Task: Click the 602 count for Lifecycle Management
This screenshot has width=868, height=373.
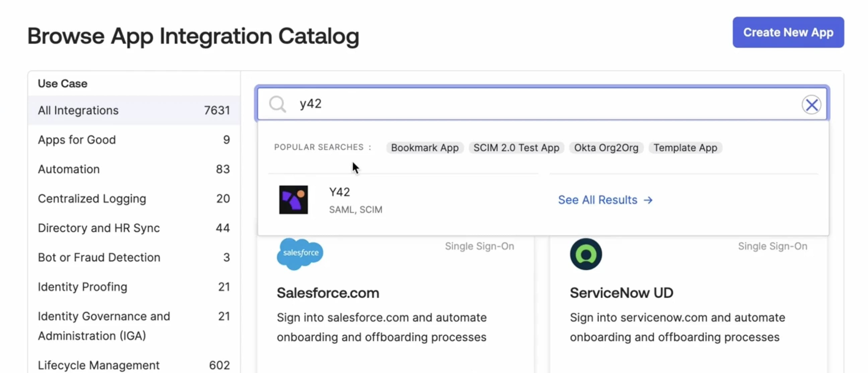Action: point(219,365)
